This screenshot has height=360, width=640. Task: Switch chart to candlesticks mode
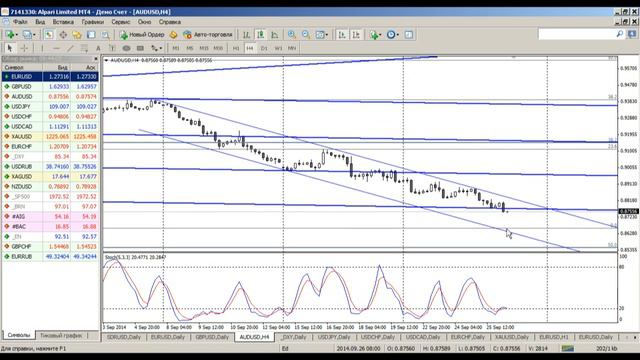(x=260, y=35)
